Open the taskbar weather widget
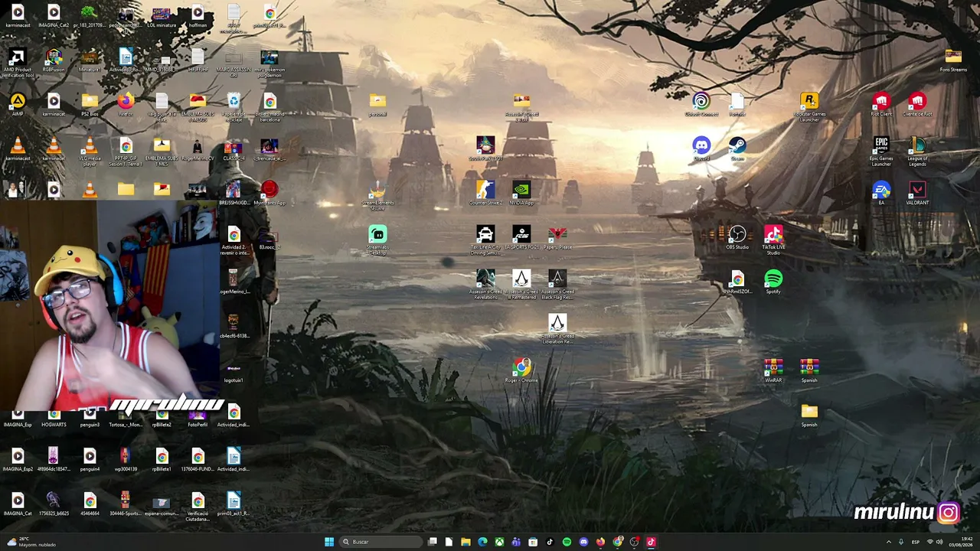 click(x=31, y=542)
